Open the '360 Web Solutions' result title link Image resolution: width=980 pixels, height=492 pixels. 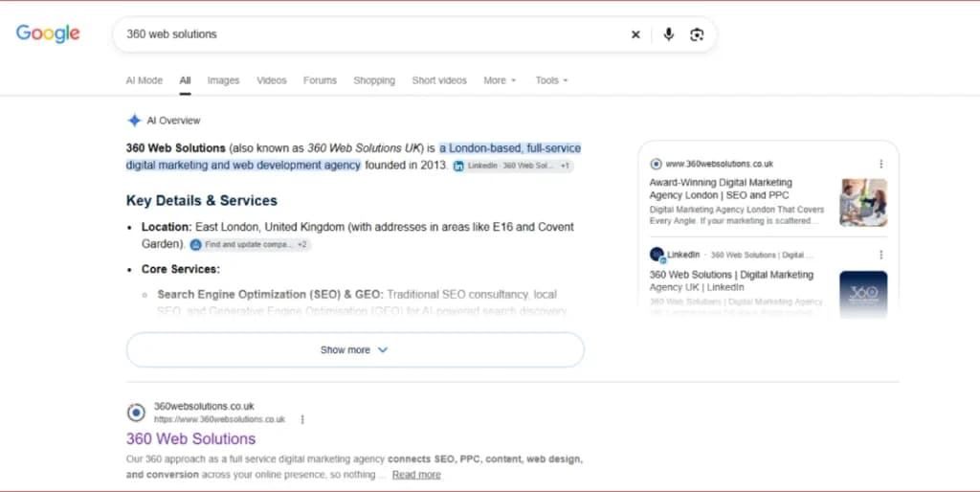190,438
